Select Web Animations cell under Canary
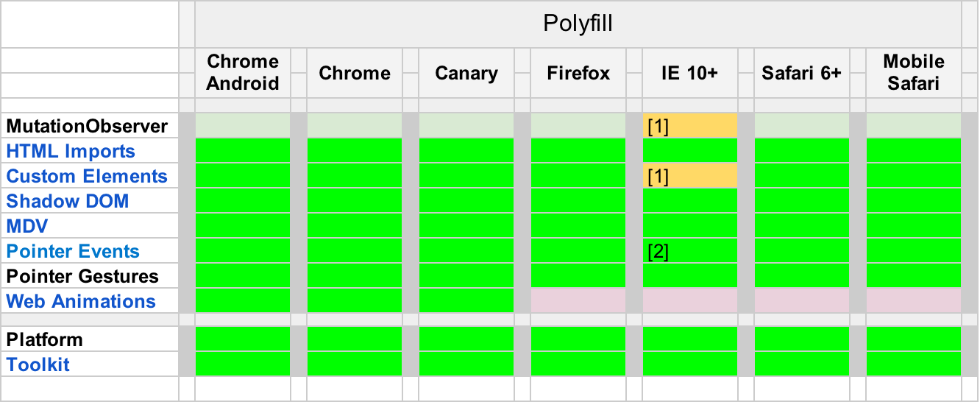Screen dimensions: 980x402 466,300
